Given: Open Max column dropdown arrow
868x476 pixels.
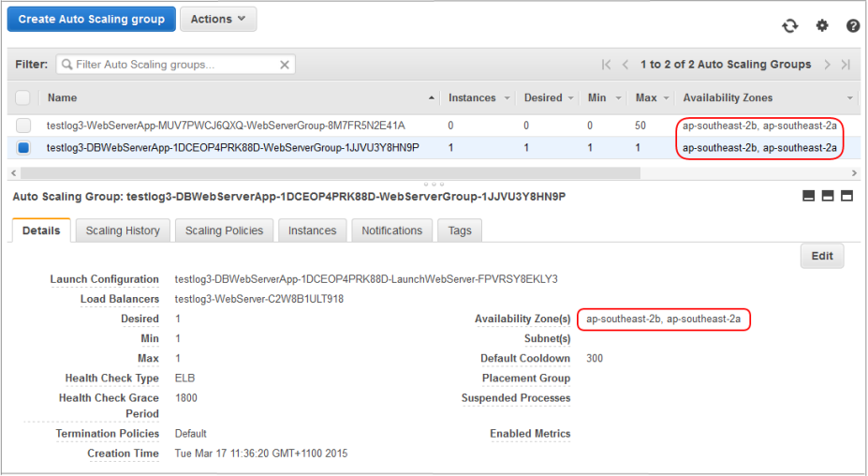Looking at the screenshot, I should click(x=666, y=98).
